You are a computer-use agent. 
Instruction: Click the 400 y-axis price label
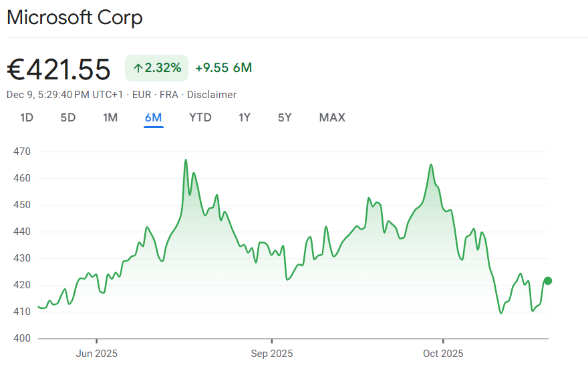tap(22, 338)
